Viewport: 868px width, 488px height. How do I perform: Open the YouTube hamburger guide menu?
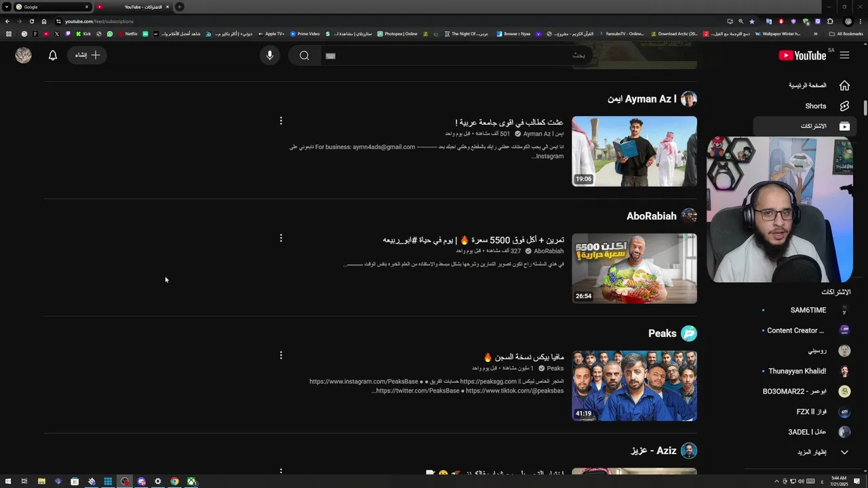pos(844,55)
